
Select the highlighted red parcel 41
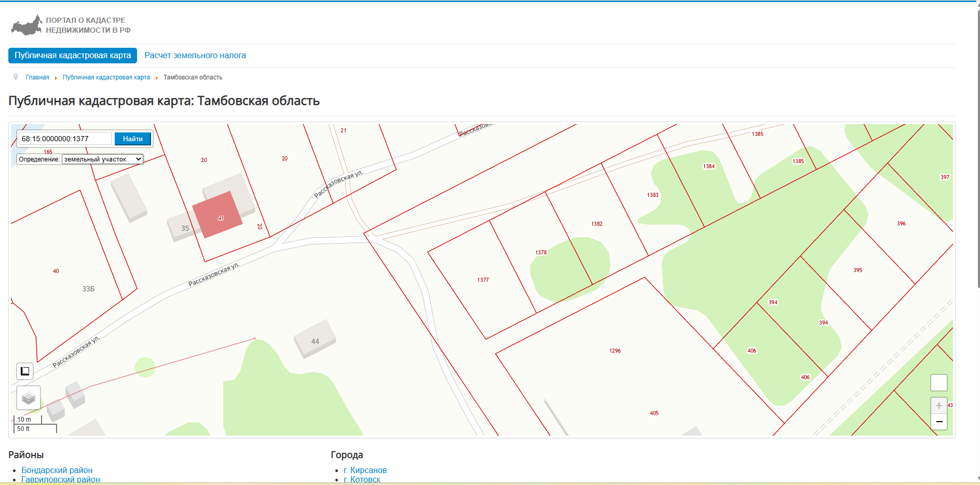(x=217, y=214)
